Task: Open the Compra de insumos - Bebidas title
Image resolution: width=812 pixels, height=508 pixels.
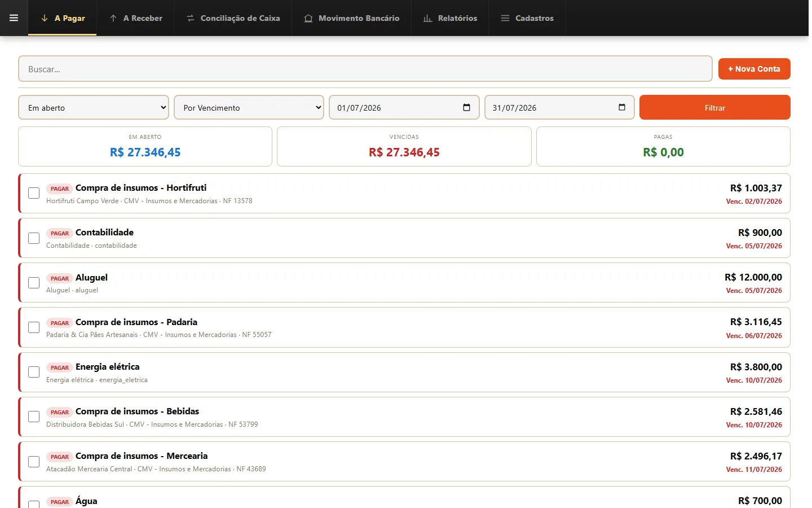Action: 137,411
